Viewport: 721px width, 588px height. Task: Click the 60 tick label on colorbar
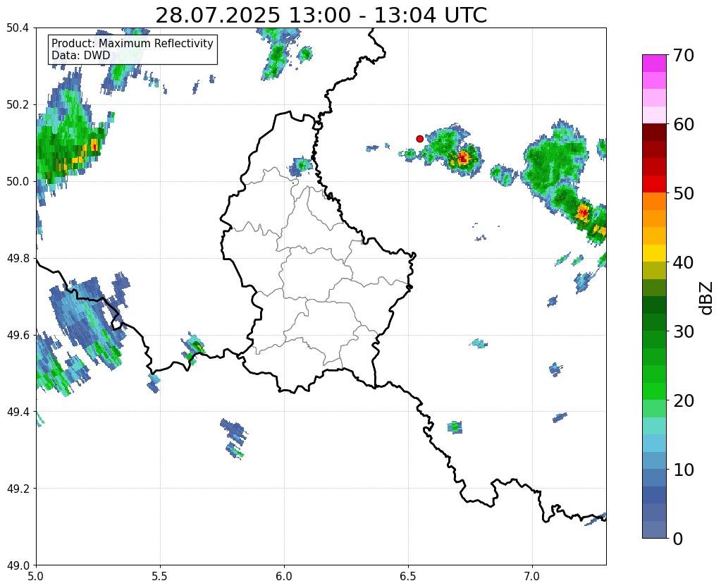pyautogui.click(x=684, y=124)
